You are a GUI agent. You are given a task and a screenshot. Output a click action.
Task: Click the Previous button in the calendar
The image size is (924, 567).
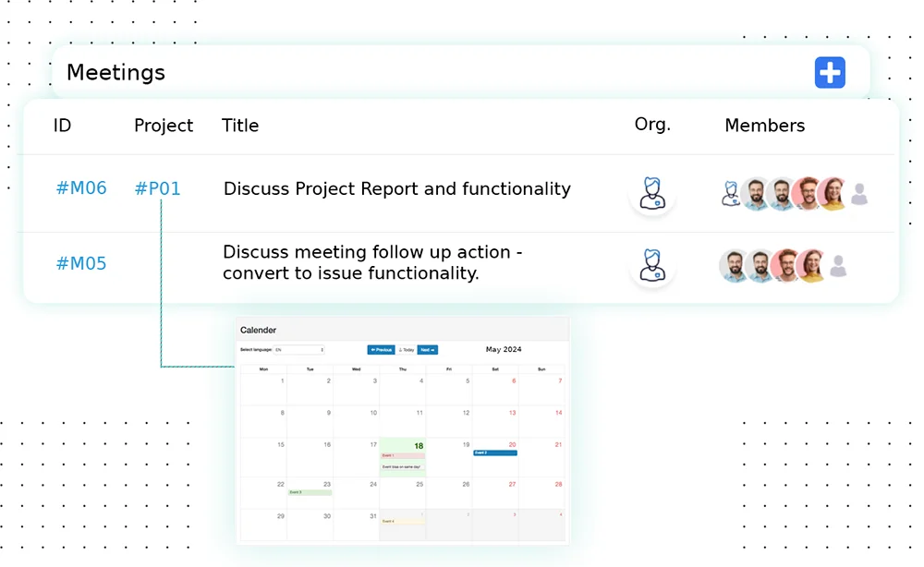pyautogui.click(x=382, y=350)
